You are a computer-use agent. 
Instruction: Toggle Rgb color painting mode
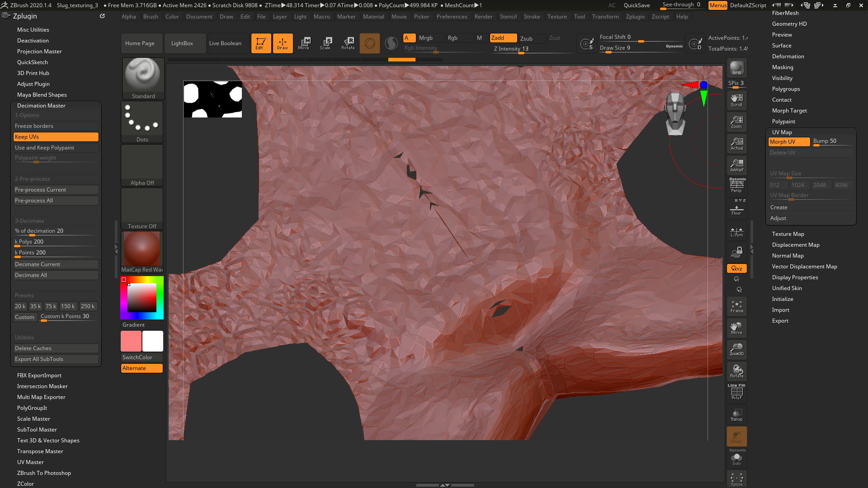tap(453, 38)
